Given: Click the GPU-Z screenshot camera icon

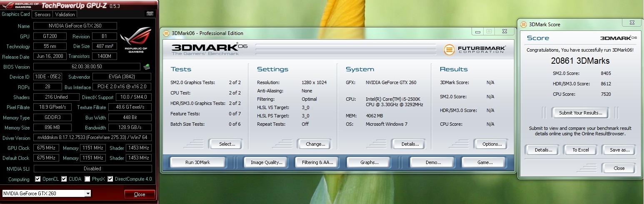Looking at the screenshot, I should point(150,14).
